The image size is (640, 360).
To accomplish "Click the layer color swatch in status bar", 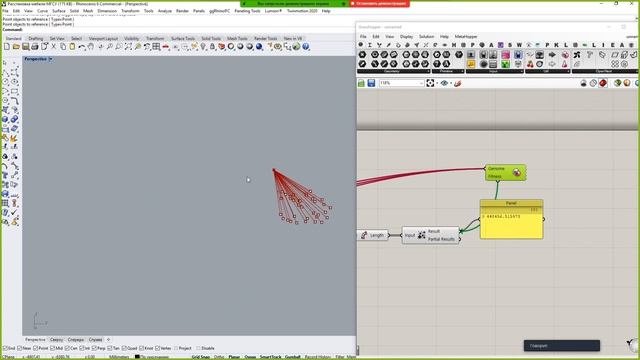I will [137, 357].
